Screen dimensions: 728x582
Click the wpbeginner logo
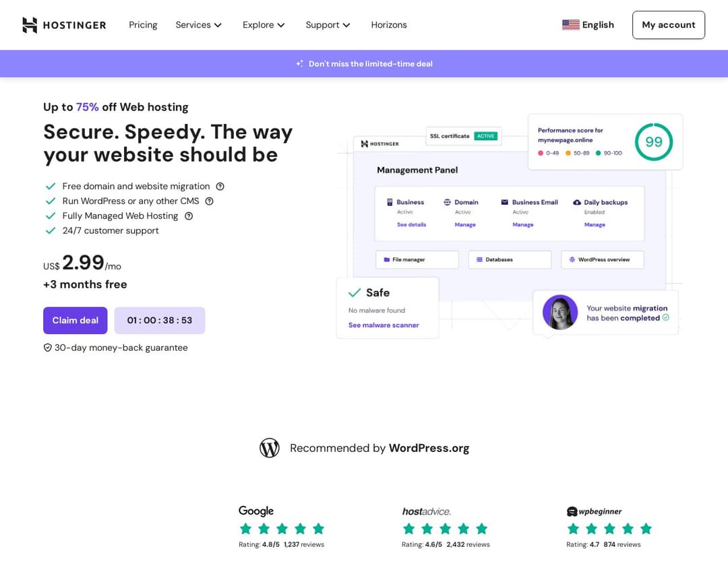click(x=594, y=511)
